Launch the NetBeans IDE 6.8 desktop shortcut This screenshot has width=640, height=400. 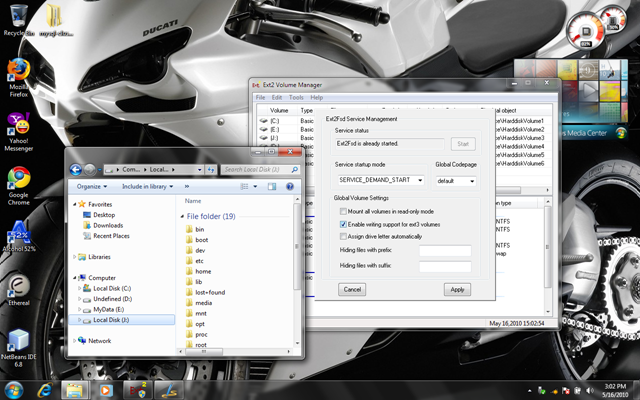[x=19, y=348]
